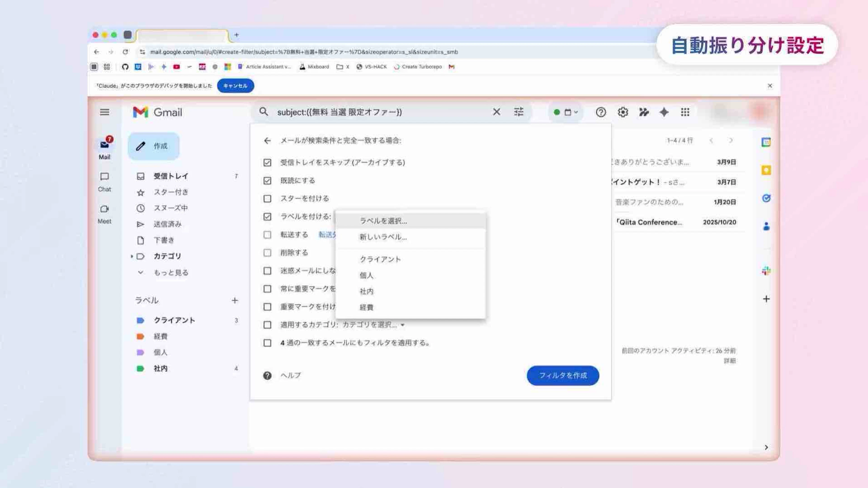
Task: Open the Help question mark icon in header
Action: click(x=600, y=112)
